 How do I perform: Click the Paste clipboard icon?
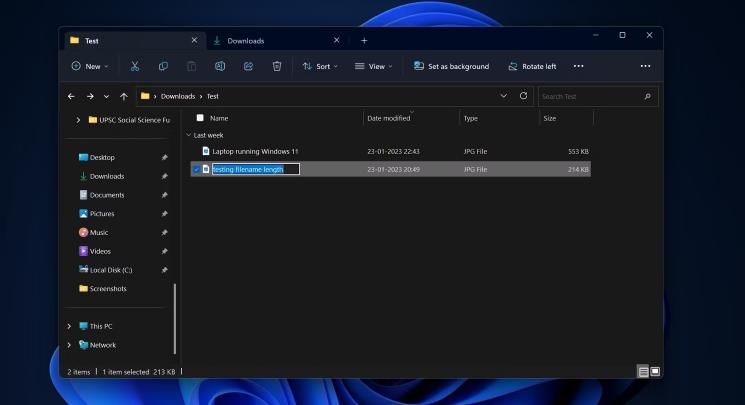coord(191,67)
